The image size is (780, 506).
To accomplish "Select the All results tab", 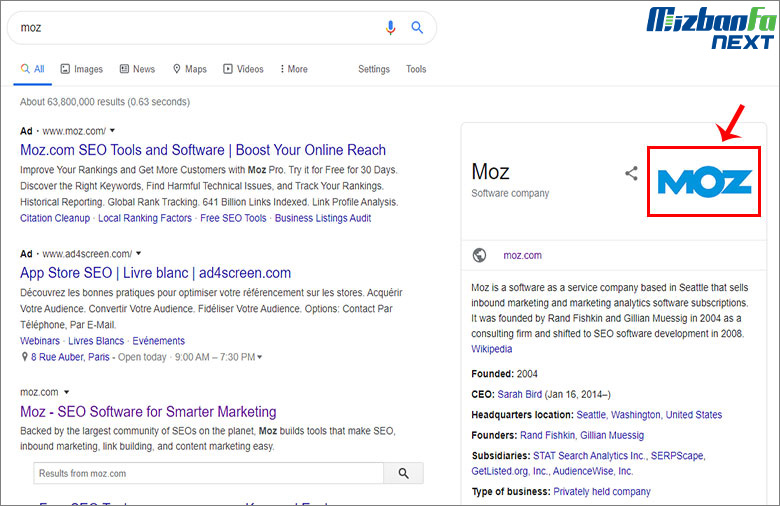I will (x=33, y=69).
